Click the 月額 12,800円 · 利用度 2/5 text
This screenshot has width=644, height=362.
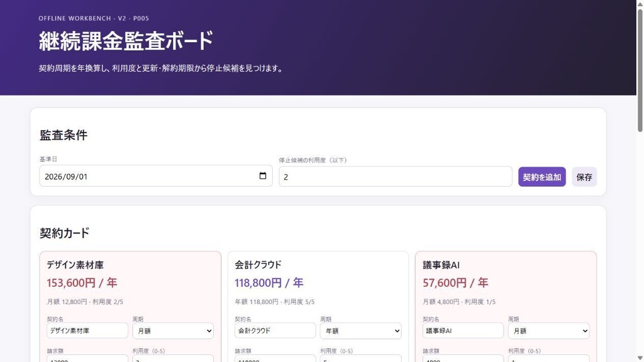click(x=85, y=302)
